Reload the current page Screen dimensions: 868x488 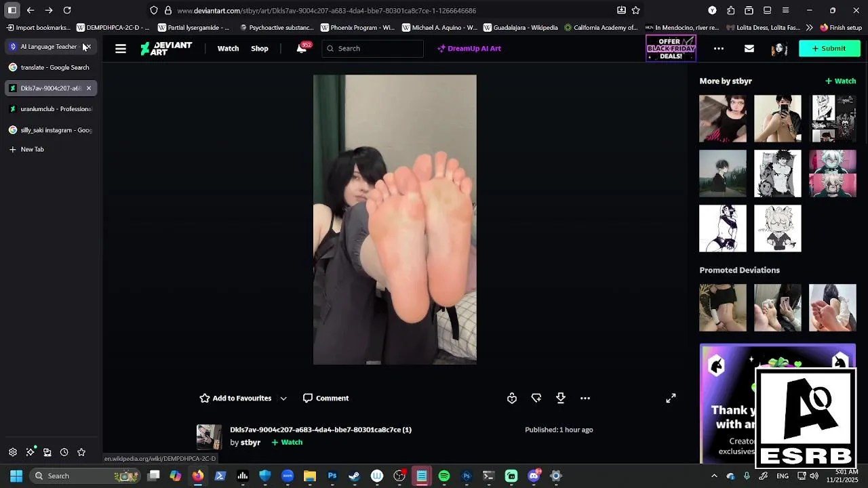[67, 10]
